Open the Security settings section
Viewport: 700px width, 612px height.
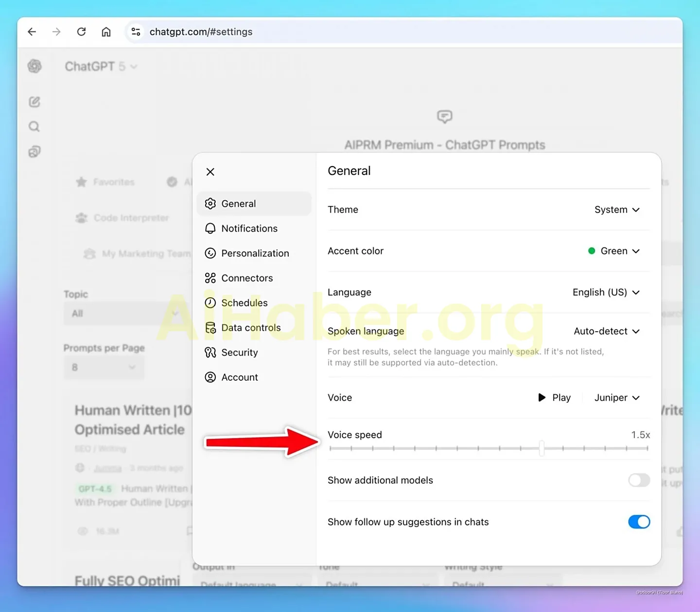(240, 352)
